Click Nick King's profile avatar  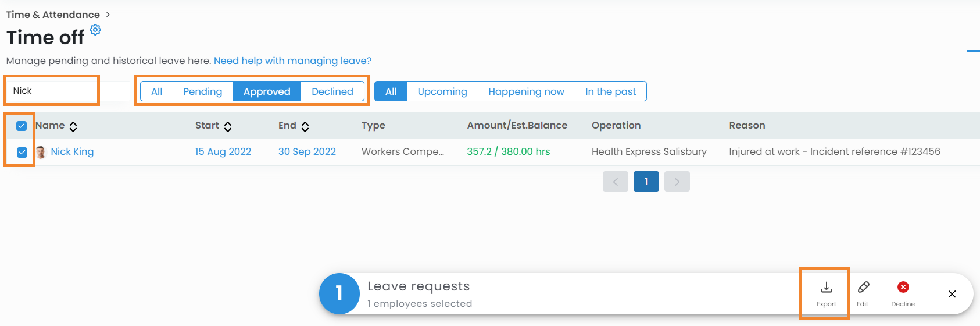(x=41, y=152)
